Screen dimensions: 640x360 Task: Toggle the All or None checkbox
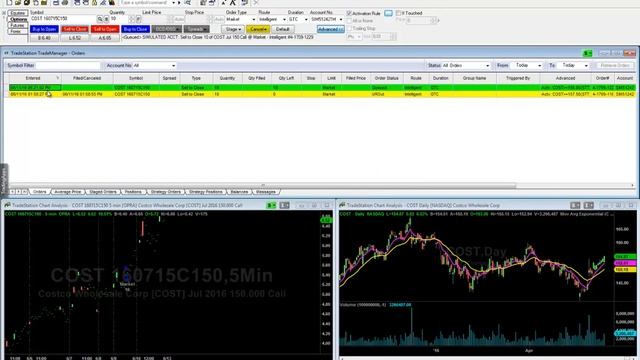click(349, 20)
